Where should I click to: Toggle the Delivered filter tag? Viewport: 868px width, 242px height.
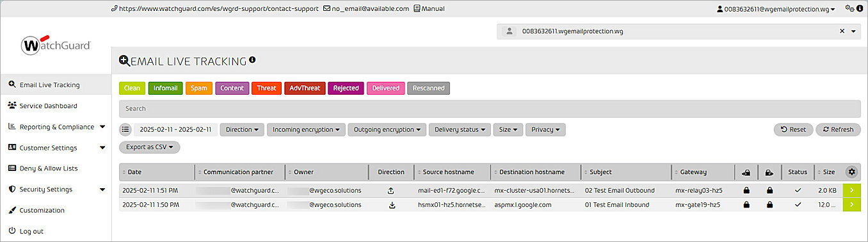click(386, 88)
